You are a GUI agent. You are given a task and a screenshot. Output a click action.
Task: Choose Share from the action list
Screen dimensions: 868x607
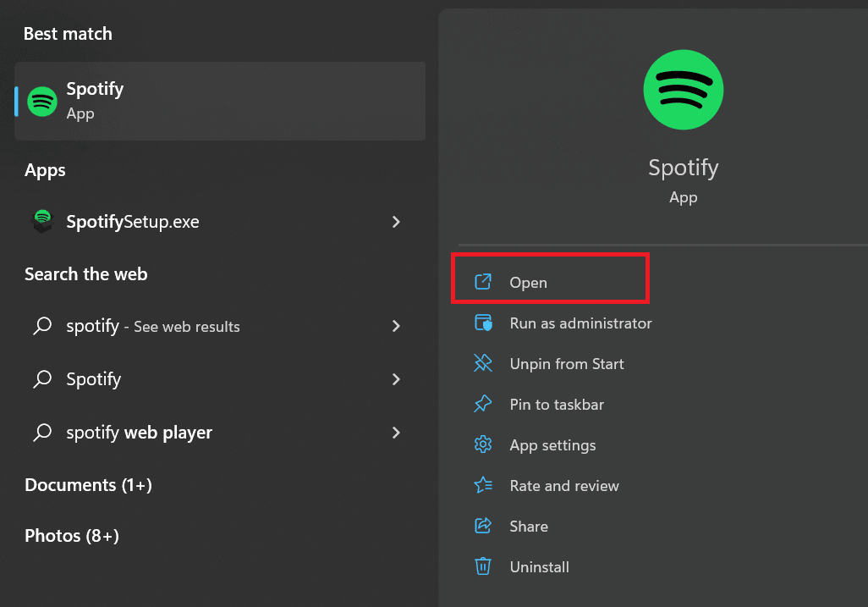(529, 526)
